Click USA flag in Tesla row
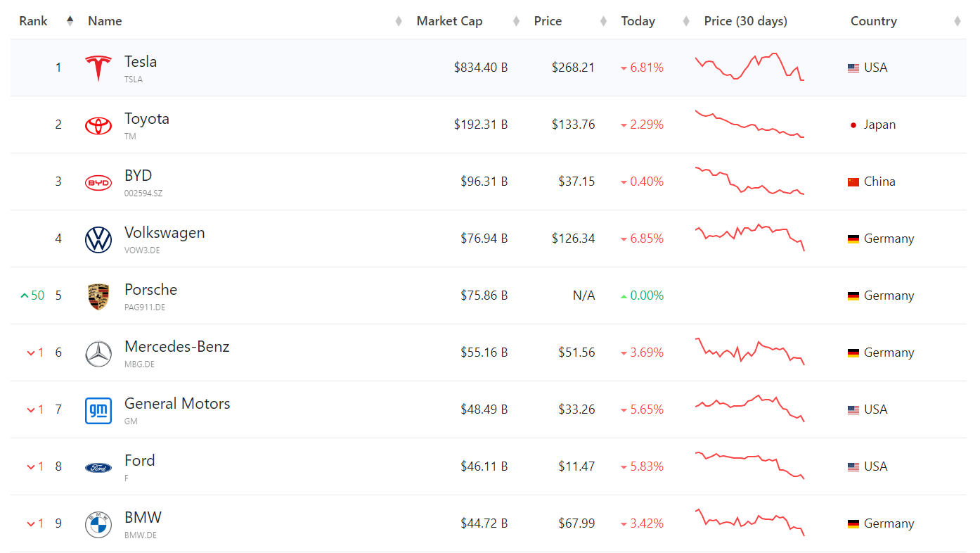 [853, 68]
